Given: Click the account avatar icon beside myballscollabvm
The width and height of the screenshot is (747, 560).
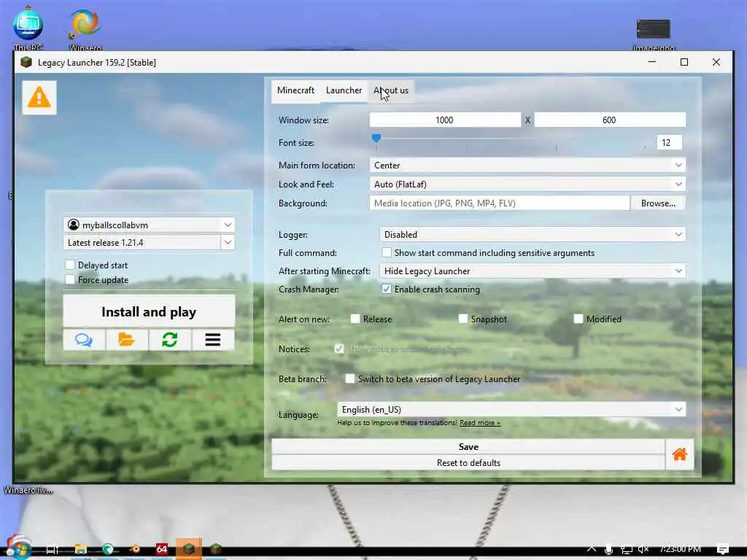Looking at the screenshot, I should pos(74,225).
